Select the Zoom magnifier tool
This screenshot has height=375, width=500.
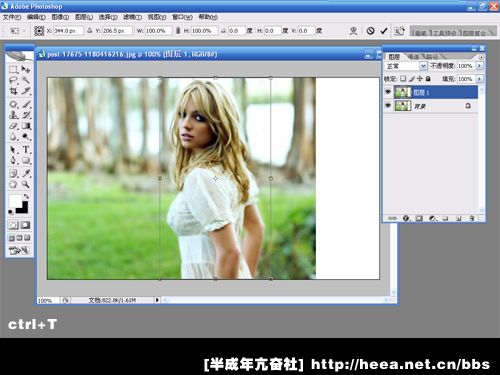tap(26, 184)
